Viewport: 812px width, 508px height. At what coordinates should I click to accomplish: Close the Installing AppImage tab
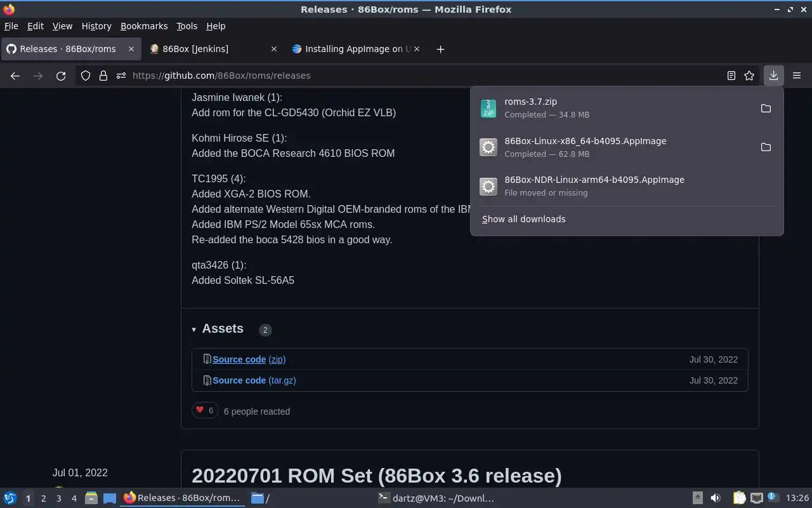coord(417,49)
